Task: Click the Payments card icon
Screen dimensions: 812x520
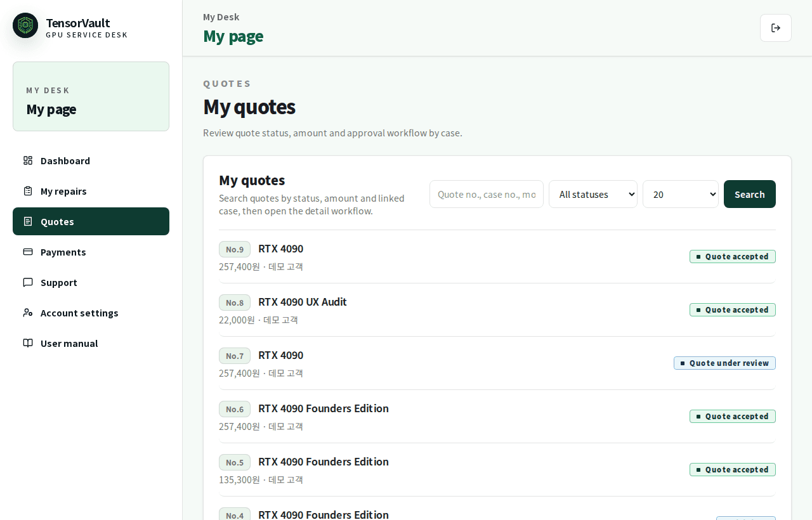Action: (x=28, y=252)
